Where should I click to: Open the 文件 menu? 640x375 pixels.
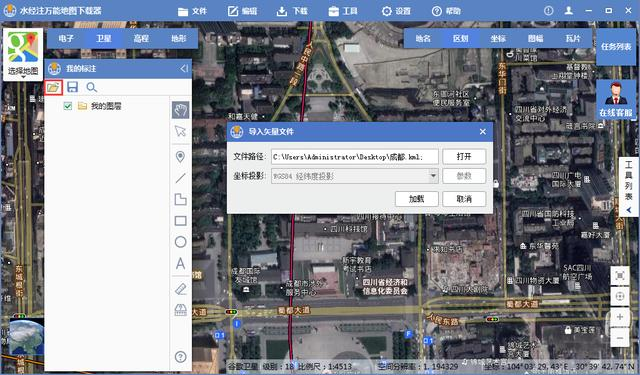[x=192, y=11]
